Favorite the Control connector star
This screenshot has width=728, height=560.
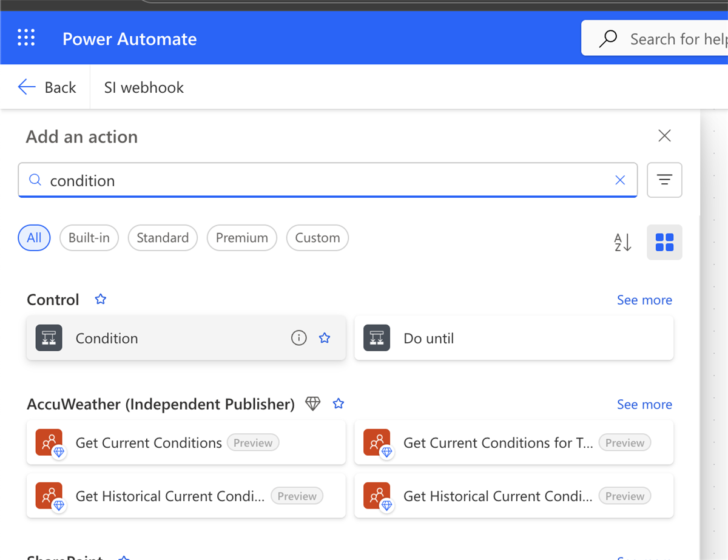101,299
